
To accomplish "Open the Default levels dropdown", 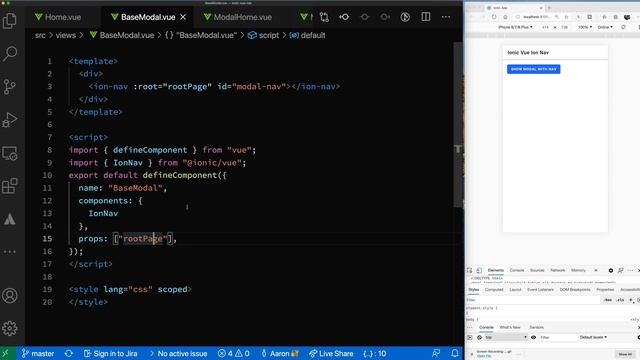I will click(x=593, y=338).
